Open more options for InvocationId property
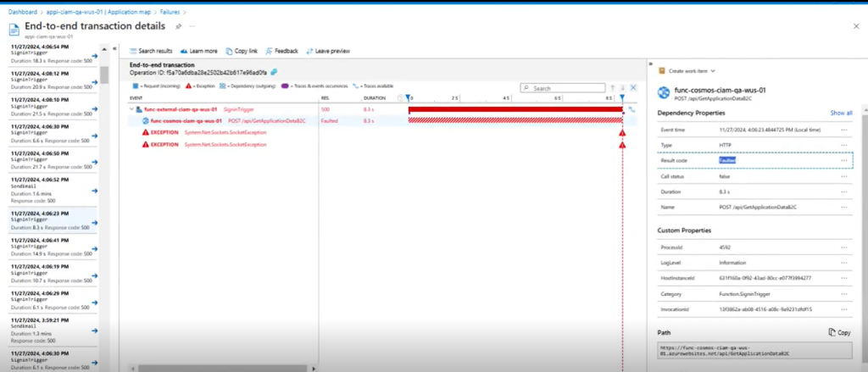Viewport: 868px width, 372px height. (x=843, y=309)
